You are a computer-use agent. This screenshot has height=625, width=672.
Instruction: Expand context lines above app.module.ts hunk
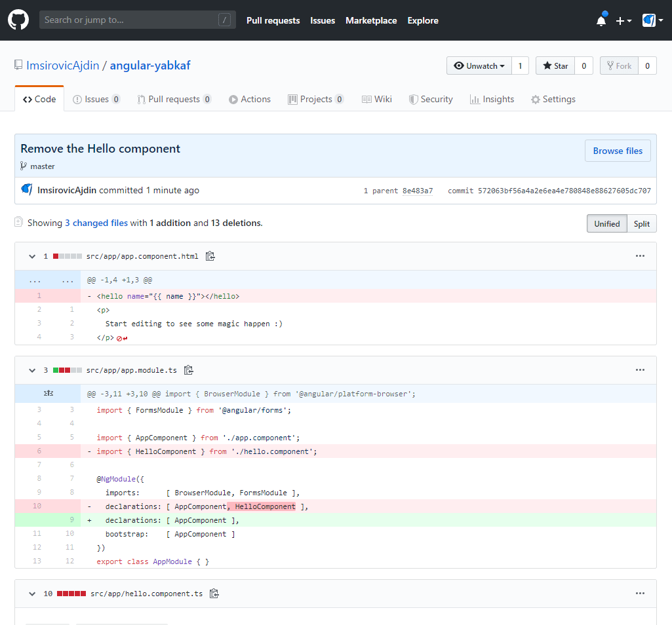48,393
